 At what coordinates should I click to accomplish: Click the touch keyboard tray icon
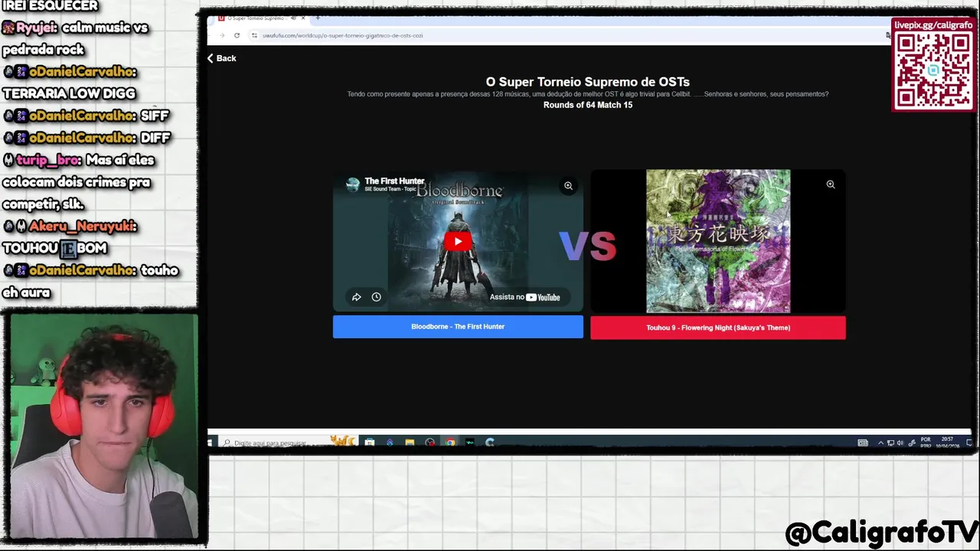[863, 442]
